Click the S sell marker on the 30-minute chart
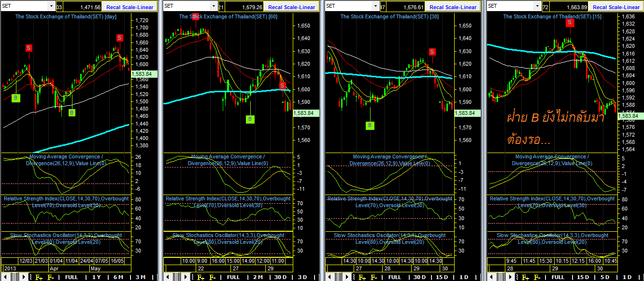Image resolution: width=644 pixels, height=281 pixels. tap(432, 52)
